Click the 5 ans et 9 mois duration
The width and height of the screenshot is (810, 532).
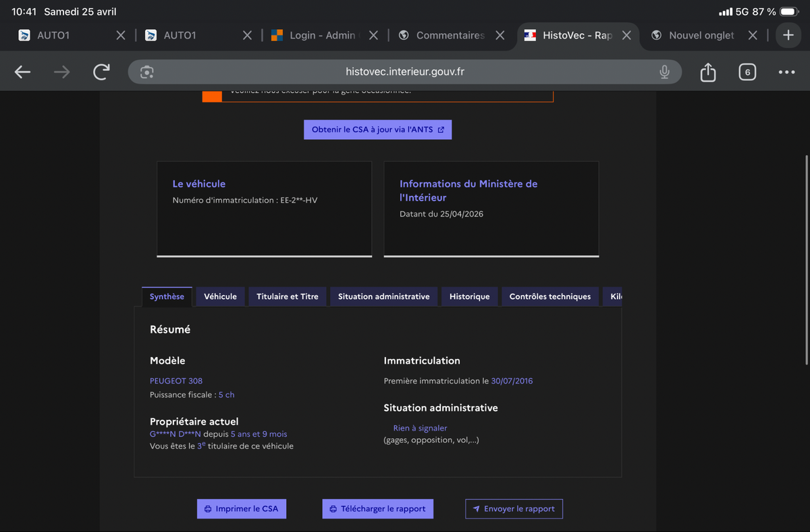point(259,434)
